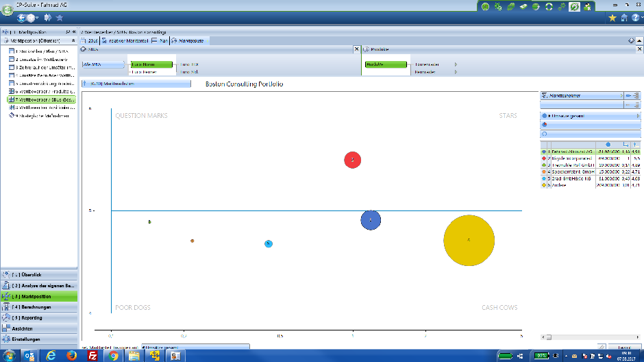Close the Produkte filter panel

[639, 49]
